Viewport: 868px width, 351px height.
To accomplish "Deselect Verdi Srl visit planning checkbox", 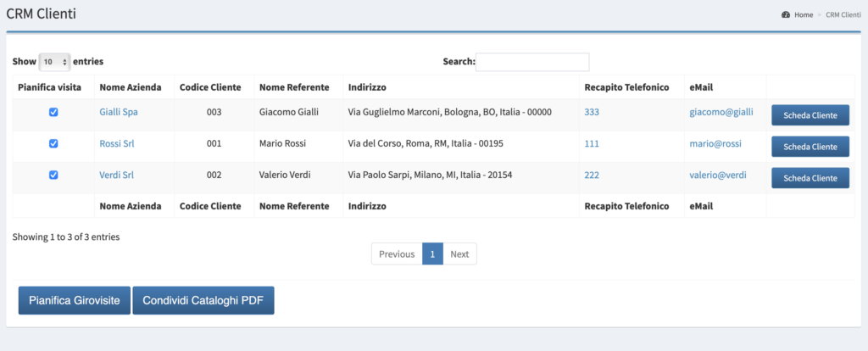I will (x=53, y=175).
